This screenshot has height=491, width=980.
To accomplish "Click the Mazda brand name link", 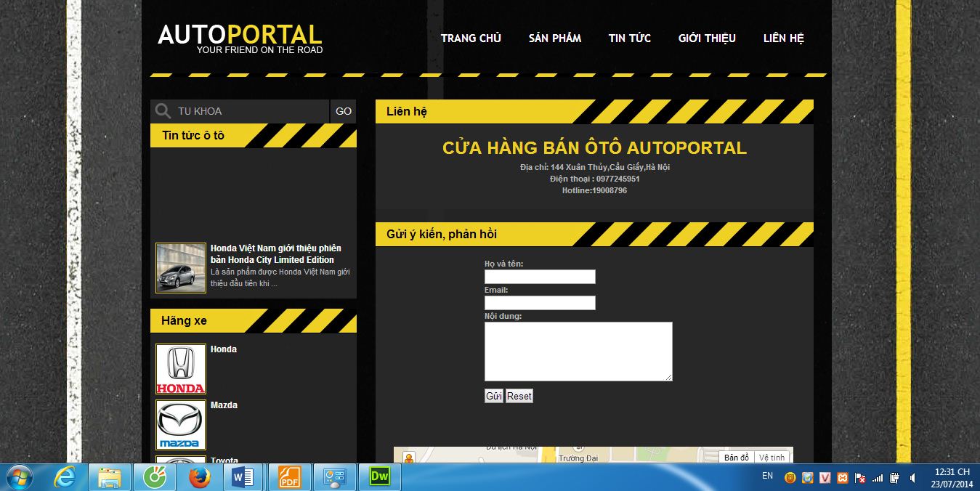I will pos(224,405).
